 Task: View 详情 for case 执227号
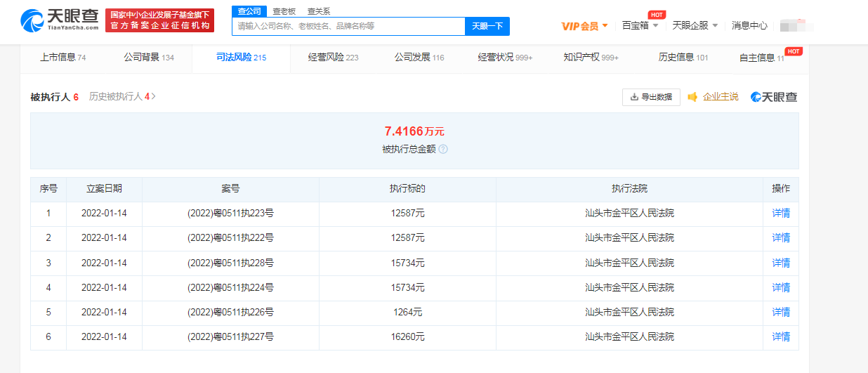click(781, 337)
